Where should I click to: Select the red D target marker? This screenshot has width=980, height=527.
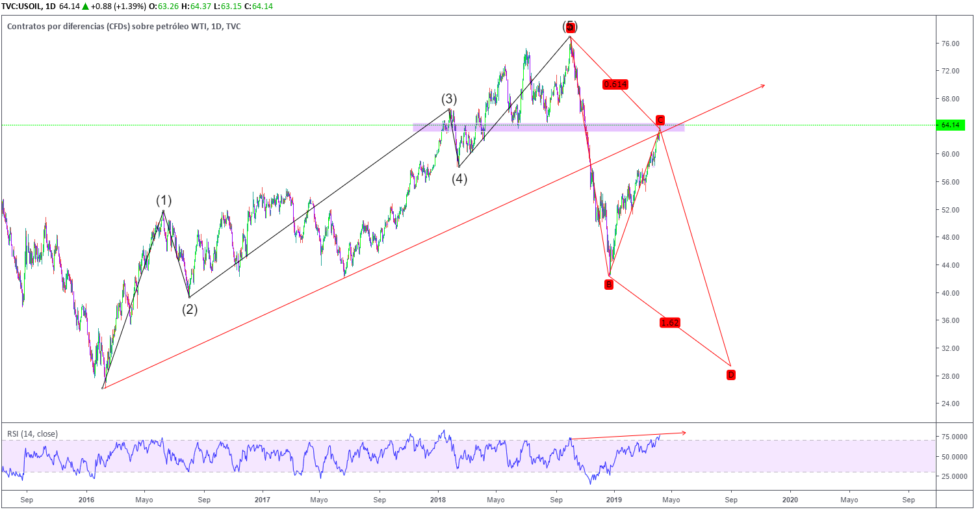tap(730, 375)
